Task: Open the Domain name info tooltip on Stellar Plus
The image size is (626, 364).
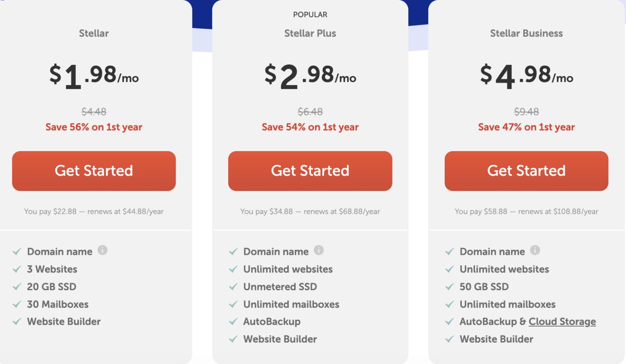Action: pyautogui.click(x=320, y=250)
